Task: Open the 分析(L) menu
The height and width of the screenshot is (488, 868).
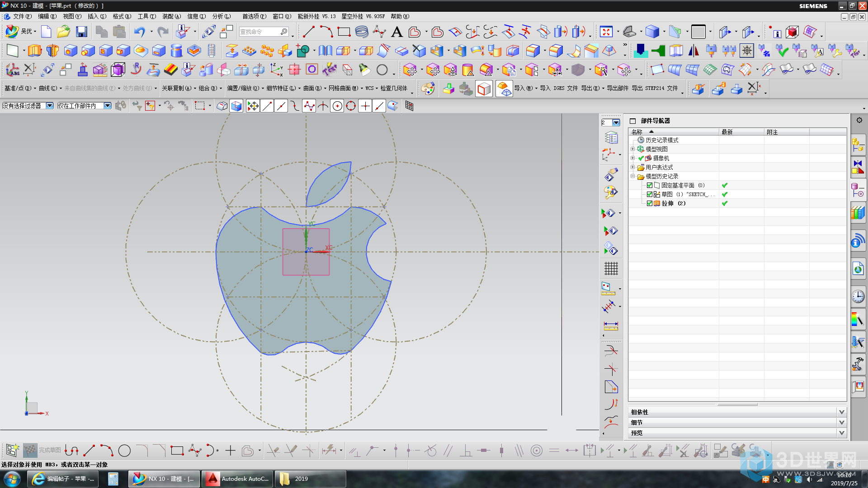Action: point(221,16)
